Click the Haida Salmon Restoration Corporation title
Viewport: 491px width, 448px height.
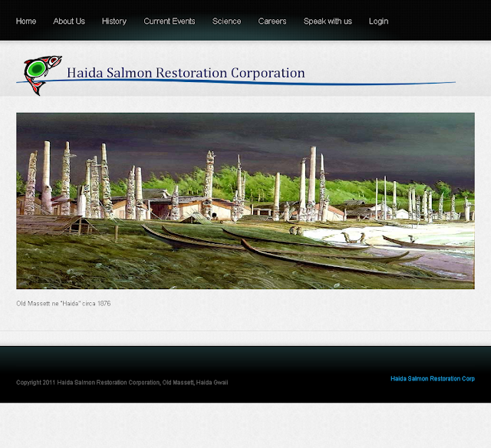pyautogui.click(x=186, y=73)
